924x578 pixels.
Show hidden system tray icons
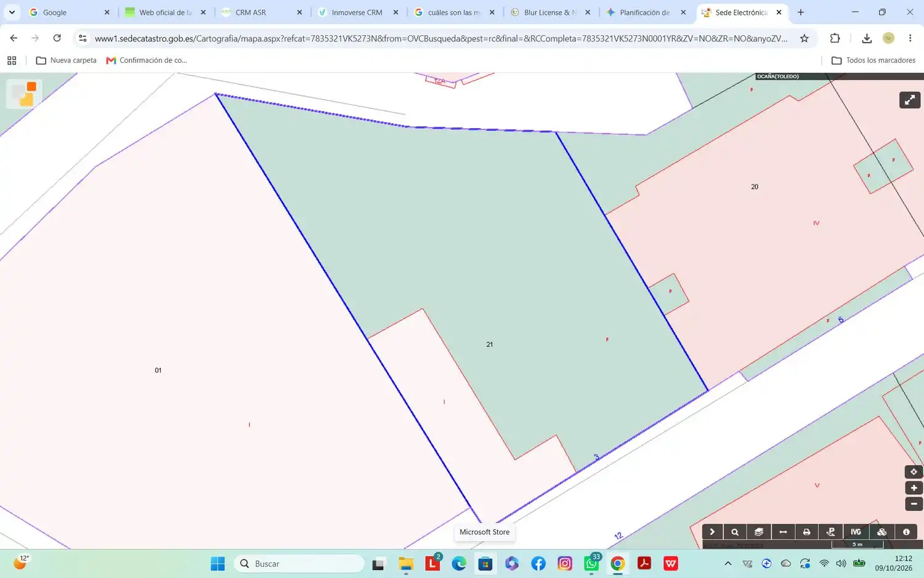727,564
